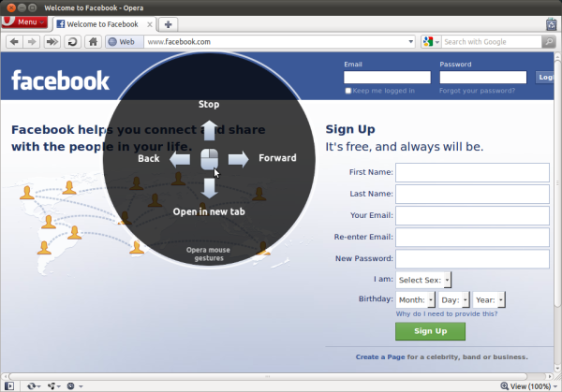Expand the address bar history dropdown
562x392 pixels.
tap(411, 42)
